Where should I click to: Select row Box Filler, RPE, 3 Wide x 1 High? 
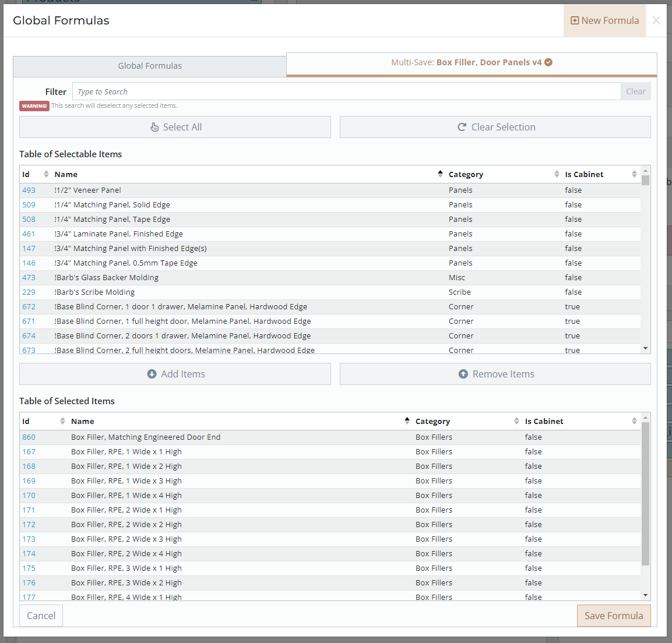point(330,568)
